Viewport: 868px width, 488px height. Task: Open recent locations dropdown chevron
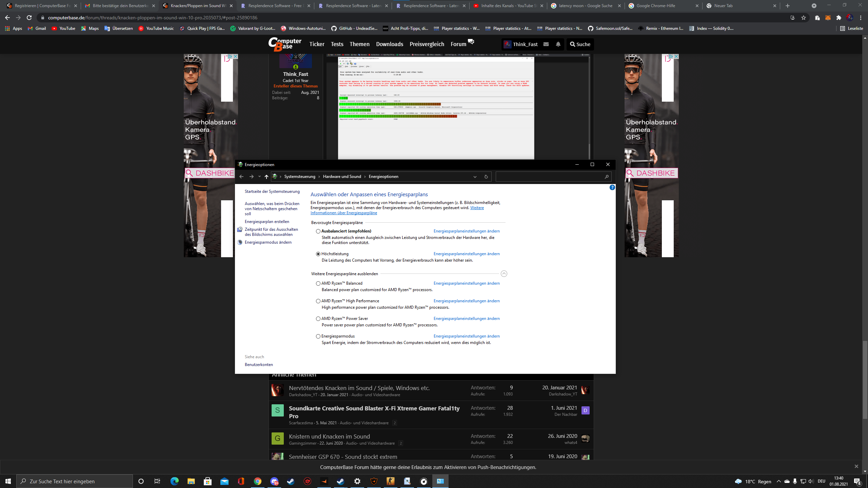(x=259, y=177)
